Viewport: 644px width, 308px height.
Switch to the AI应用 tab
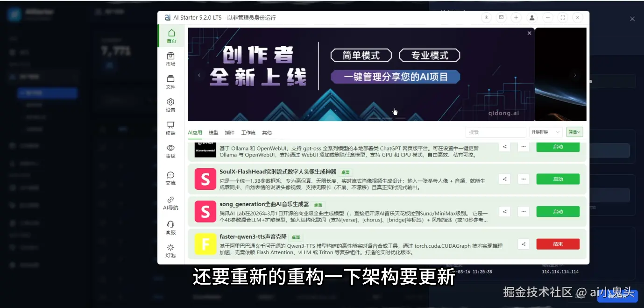click(x=195, y=133)
